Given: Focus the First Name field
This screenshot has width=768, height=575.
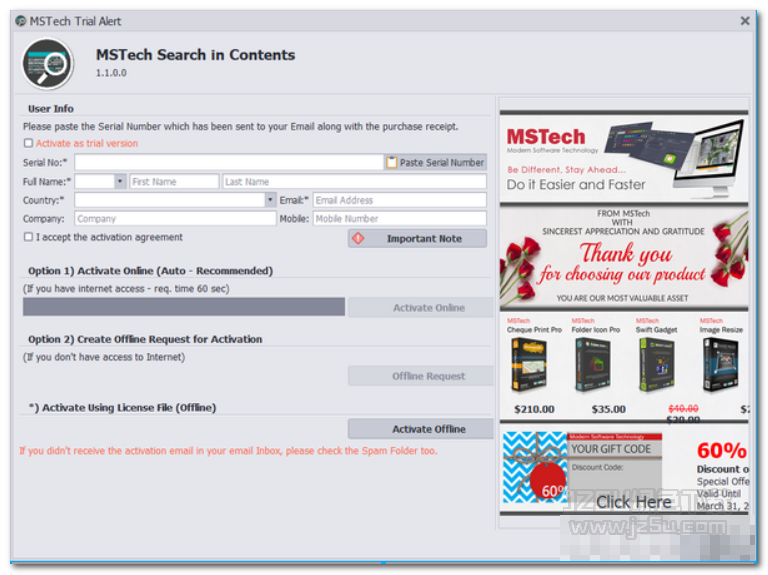Looking at the screenshot, I should tap(174, 182).
